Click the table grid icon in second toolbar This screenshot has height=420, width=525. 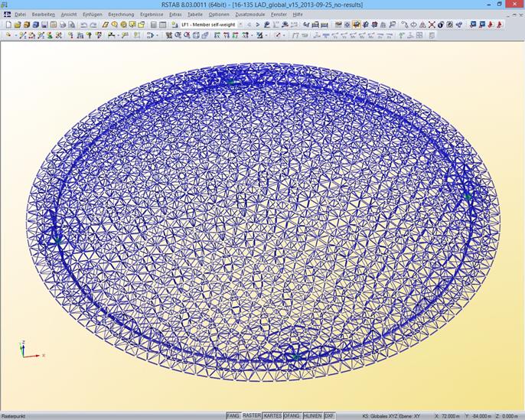[419, 35]
